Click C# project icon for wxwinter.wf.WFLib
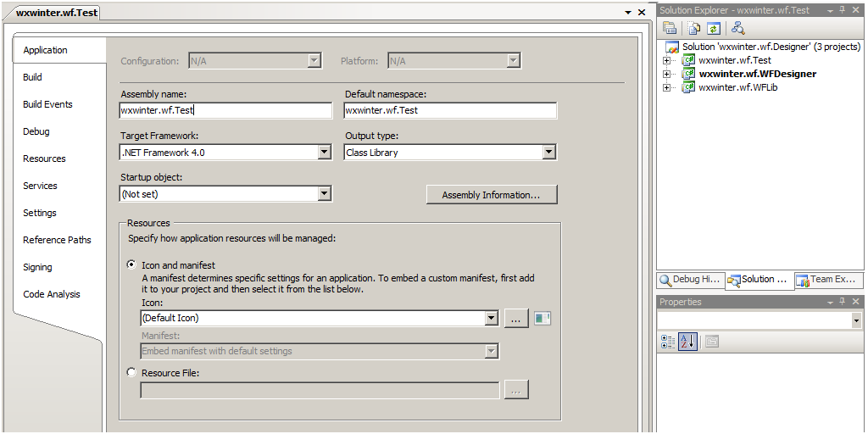The image size is (868, 434). click(x=688, y=87)
